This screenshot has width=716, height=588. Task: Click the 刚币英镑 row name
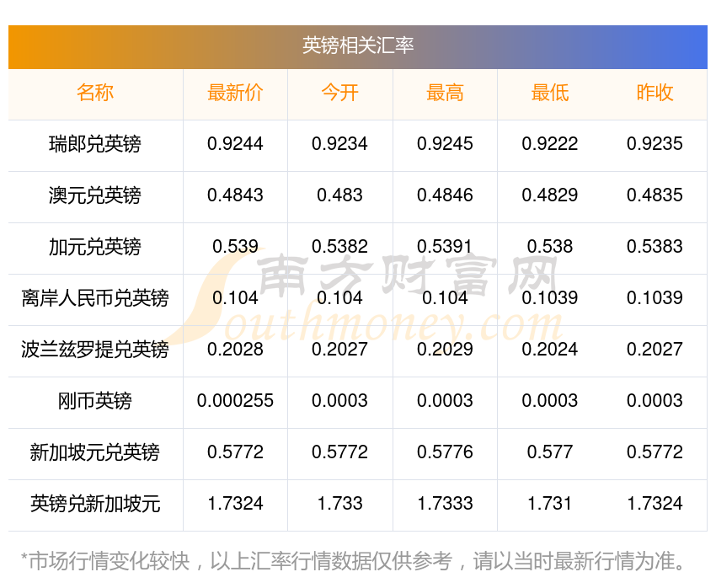click(95, 401)
